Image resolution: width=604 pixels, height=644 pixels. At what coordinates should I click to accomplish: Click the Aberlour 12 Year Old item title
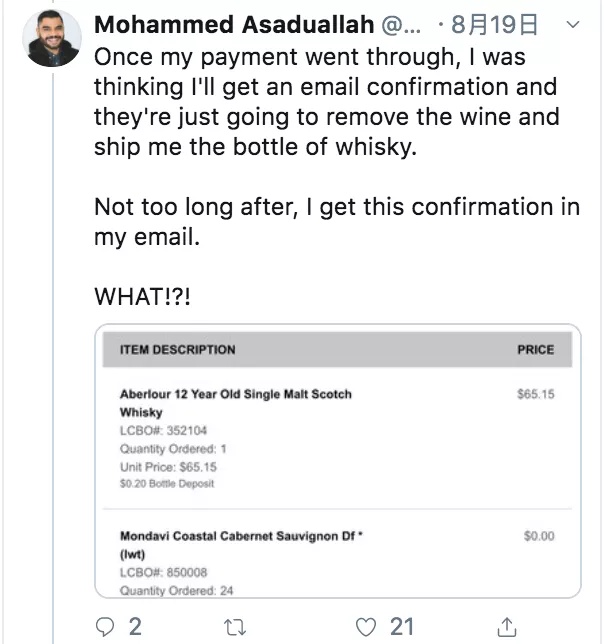coord(235,395)
